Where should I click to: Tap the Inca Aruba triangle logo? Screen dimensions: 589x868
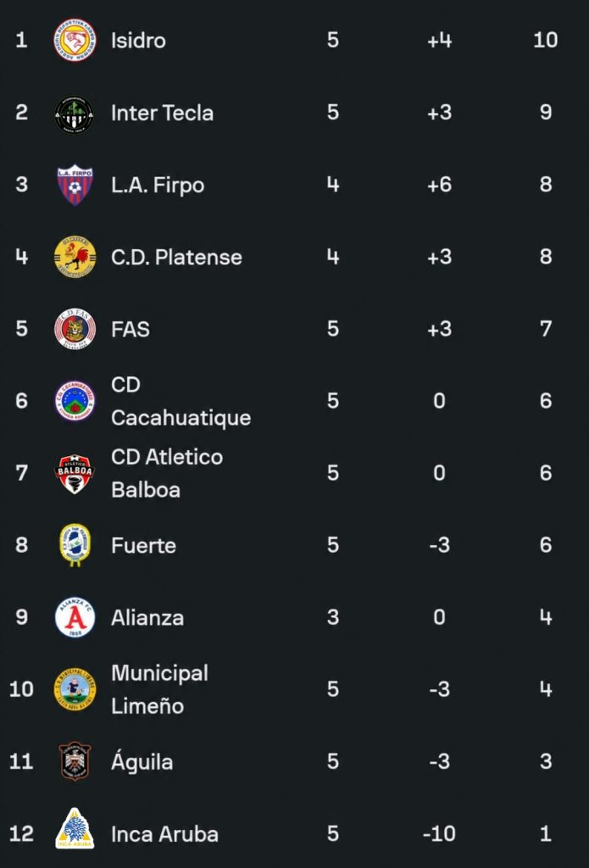(x=75, y=829)
